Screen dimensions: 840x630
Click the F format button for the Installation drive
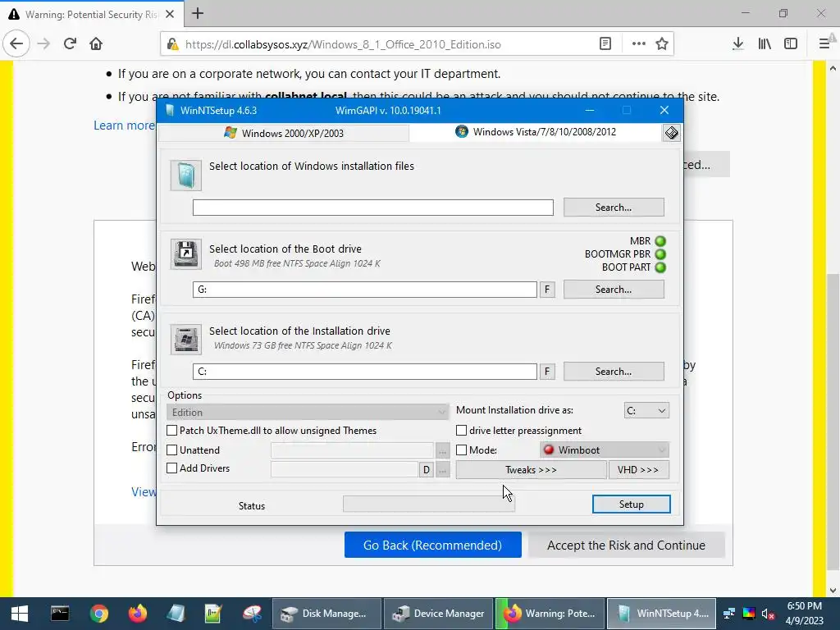(x=547, y=372)
